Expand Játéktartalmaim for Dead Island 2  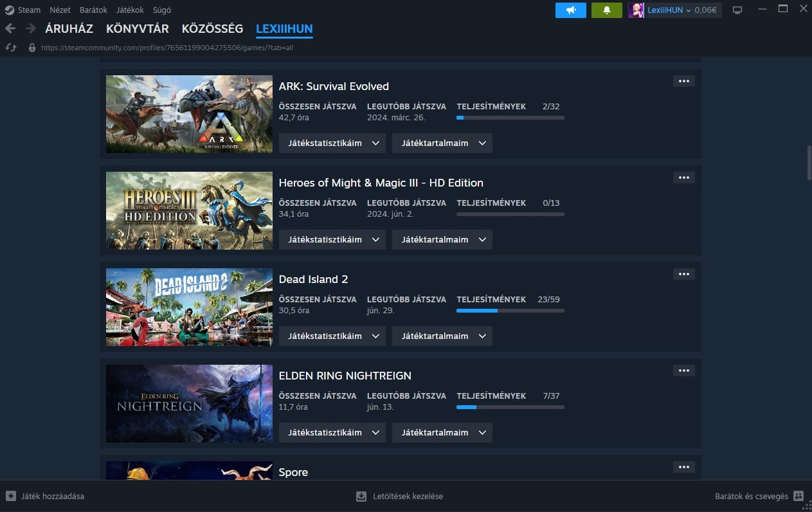(x=442, y=336)
